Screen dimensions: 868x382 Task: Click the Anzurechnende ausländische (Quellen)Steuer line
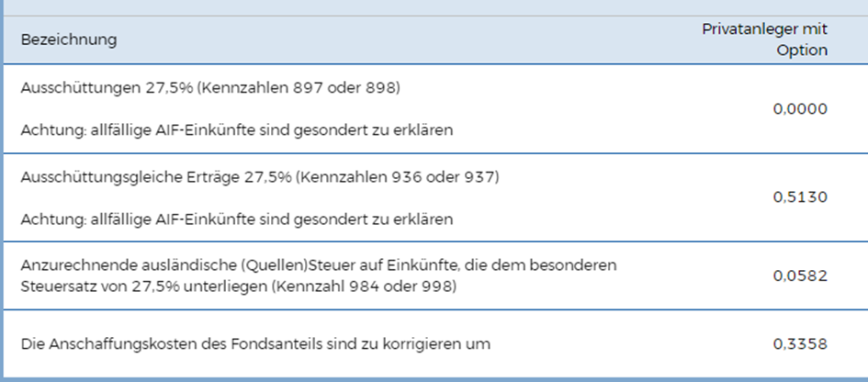point(318,264)
